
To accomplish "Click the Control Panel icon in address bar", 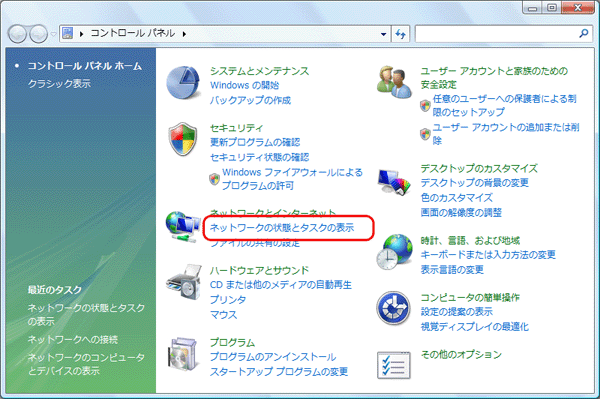I will [x=68, y=33].
